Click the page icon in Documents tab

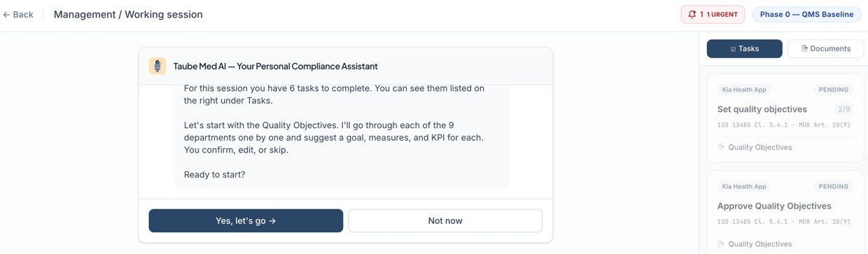[x=804, y=49]
